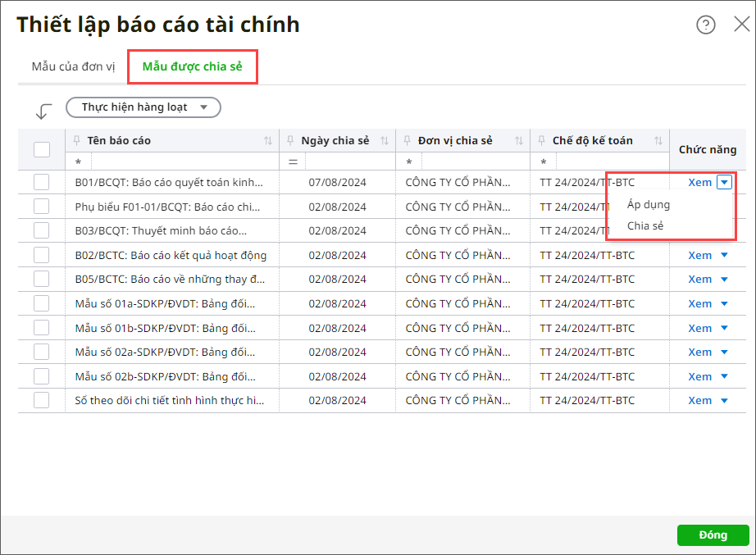Expand actions arrow for Sổ theo dõi row

[x=724, y=401]
